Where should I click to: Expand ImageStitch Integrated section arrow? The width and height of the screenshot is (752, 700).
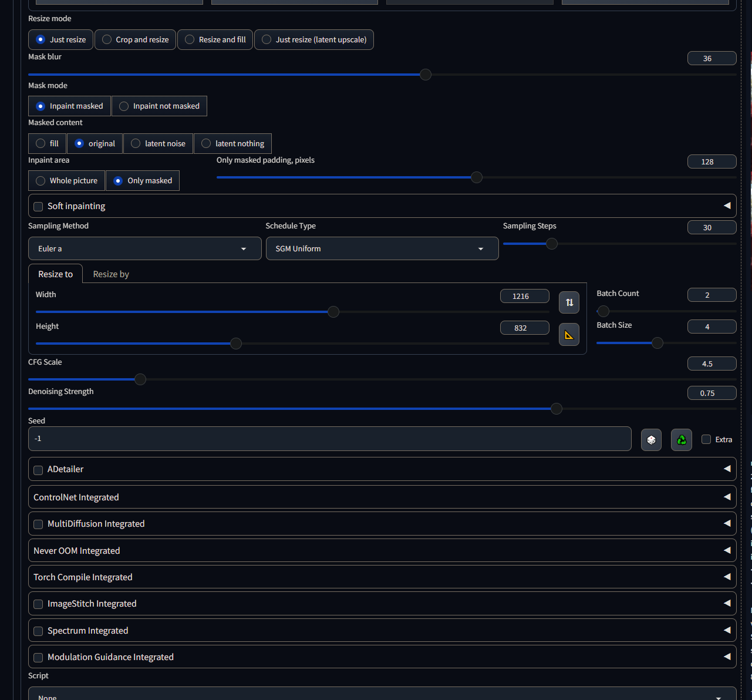[727, 603]
